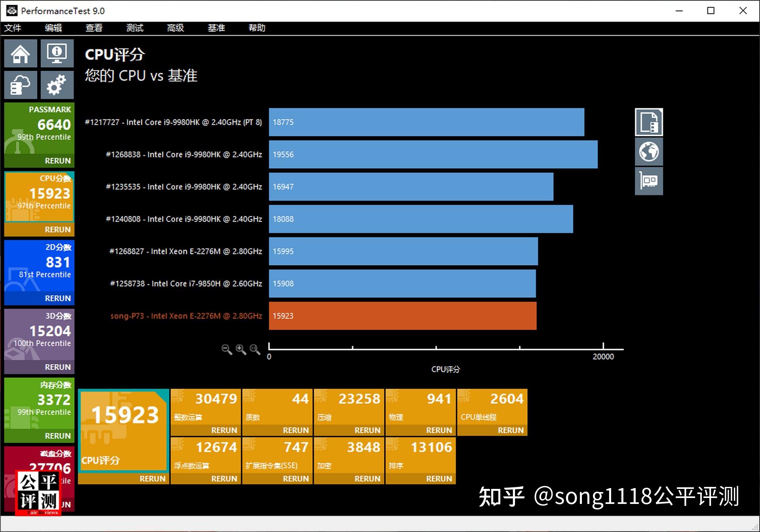
Task: Rerun the 扩展指令集(SSE) test
Action: [x=277, y=479]
